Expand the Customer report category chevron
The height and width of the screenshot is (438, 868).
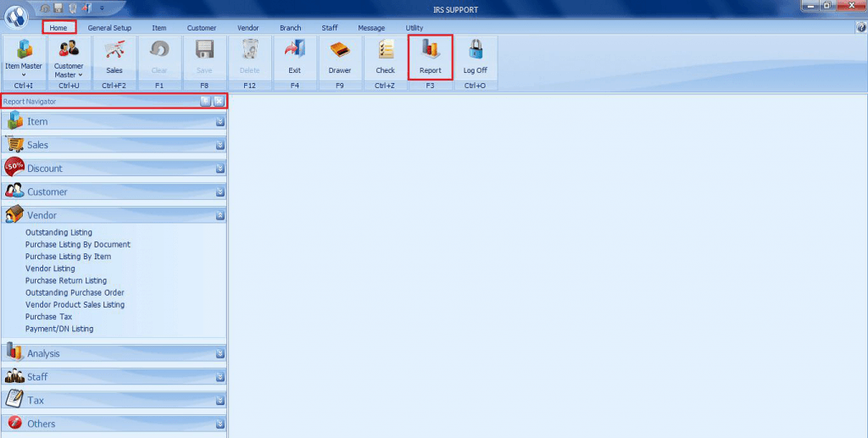[x=220, y=192]
